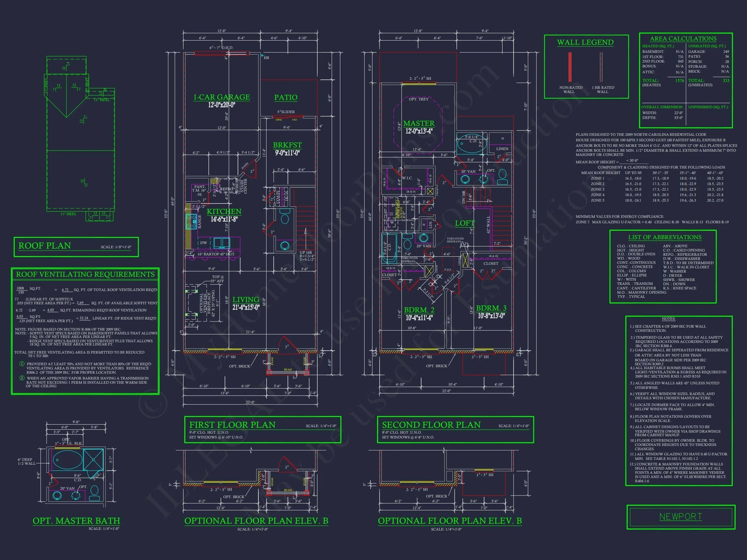Click circled number 2 in ventilating notes
The image size is (747, 560).
(x=22, y=378)
